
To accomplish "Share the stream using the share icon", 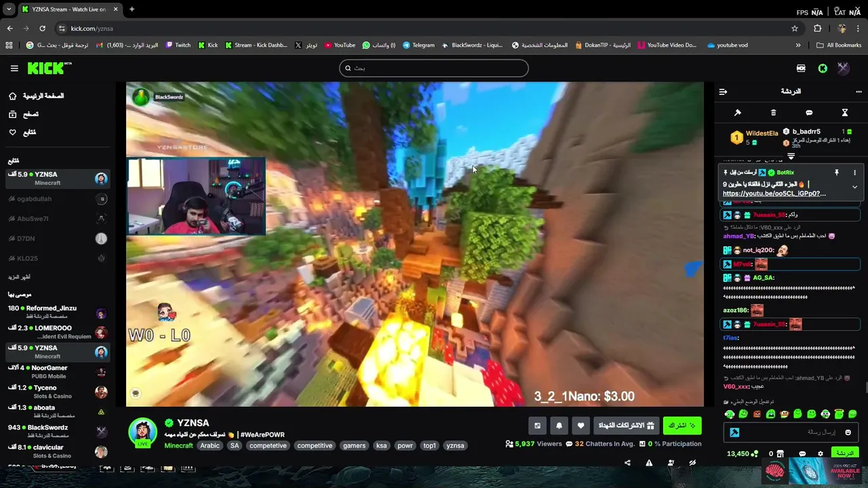I will click(x=627, y=463).
